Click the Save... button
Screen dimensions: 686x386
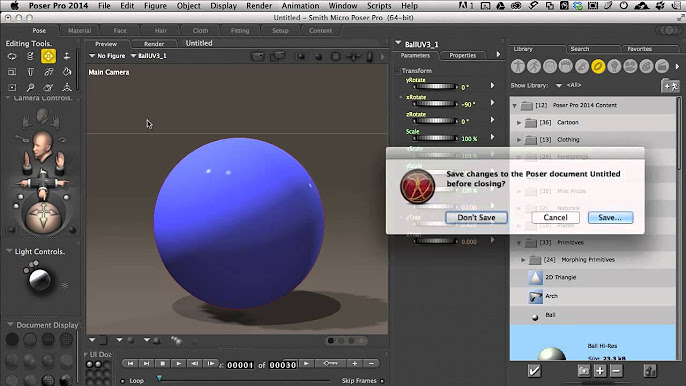tap(610, 218)
